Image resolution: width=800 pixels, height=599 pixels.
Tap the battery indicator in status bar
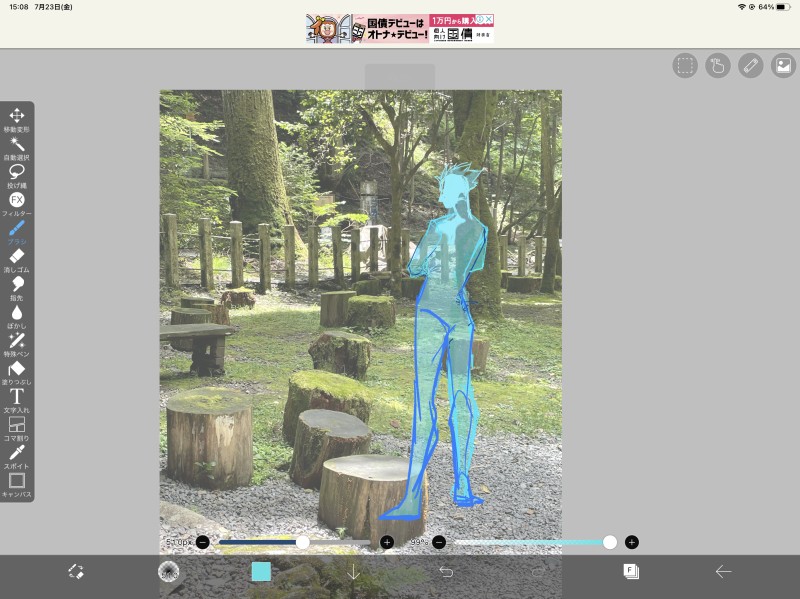point(783,7)
